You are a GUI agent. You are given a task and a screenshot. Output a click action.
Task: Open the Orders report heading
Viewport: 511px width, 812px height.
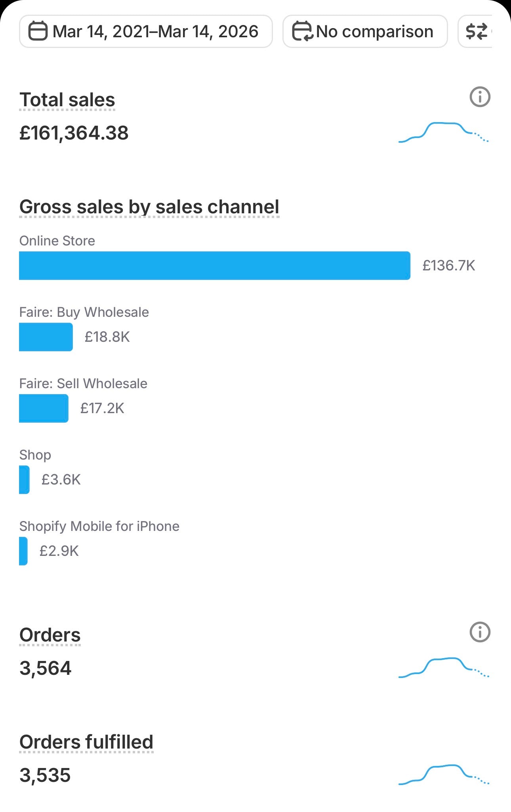50,635
